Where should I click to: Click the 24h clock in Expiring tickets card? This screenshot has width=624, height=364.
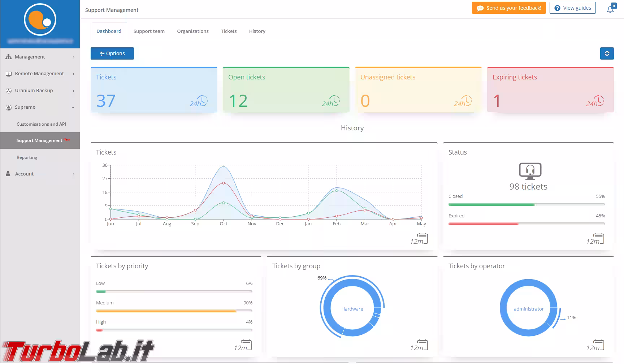[x=595, y=101]
